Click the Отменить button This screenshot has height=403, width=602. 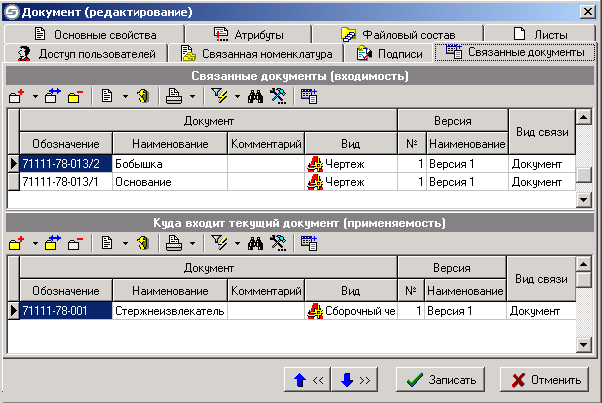tap(541, 380)
